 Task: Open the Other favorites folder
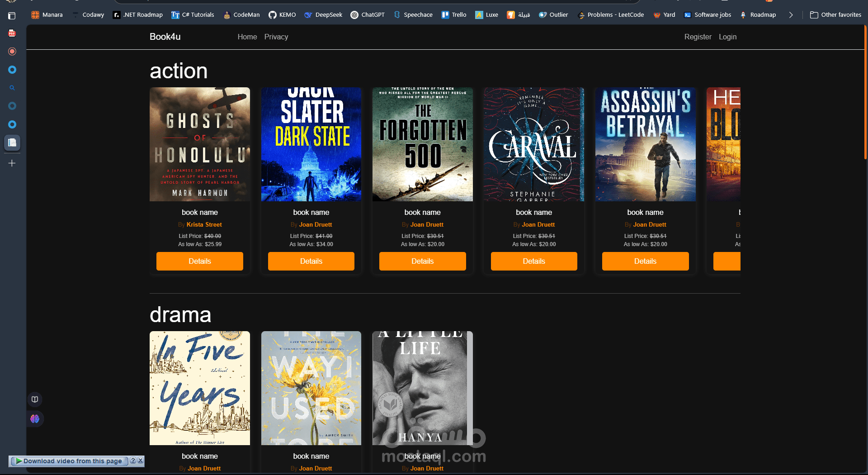coord(835,14)
